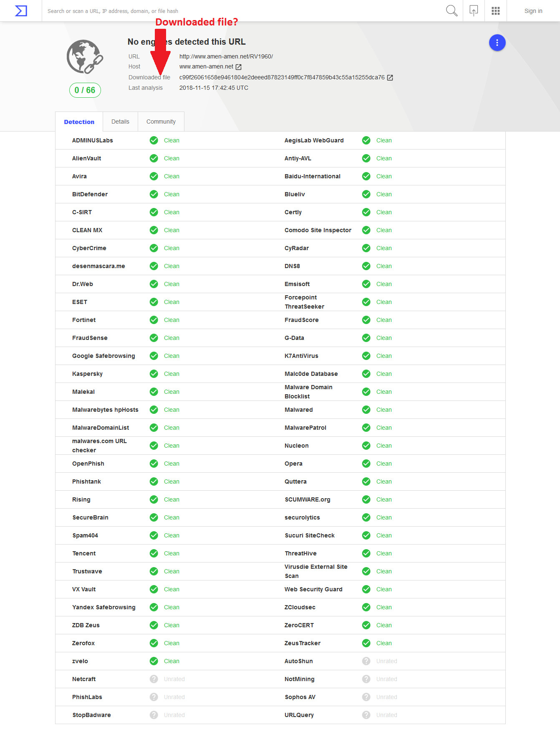The width and height of the screenshot is (560, 745).
Task: Open host external link icon
Action: pyautogui.click(x=239, y=67)
